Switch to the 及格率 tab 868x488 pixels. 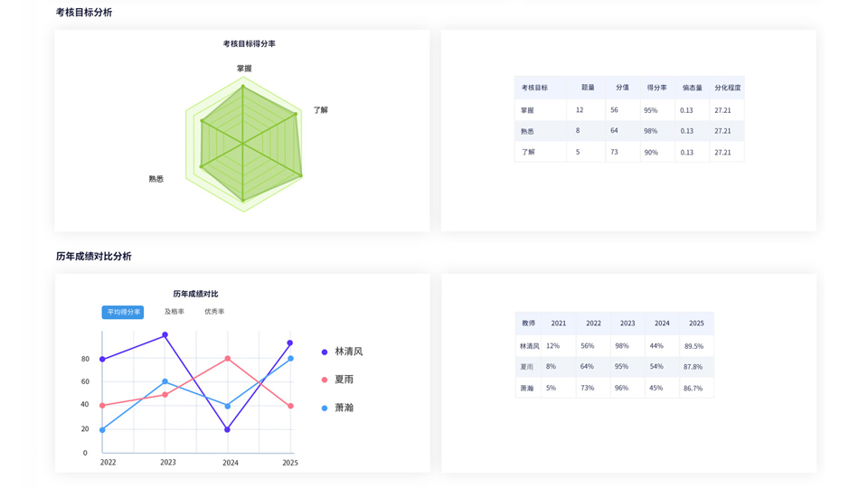click(x=175, y=312)
